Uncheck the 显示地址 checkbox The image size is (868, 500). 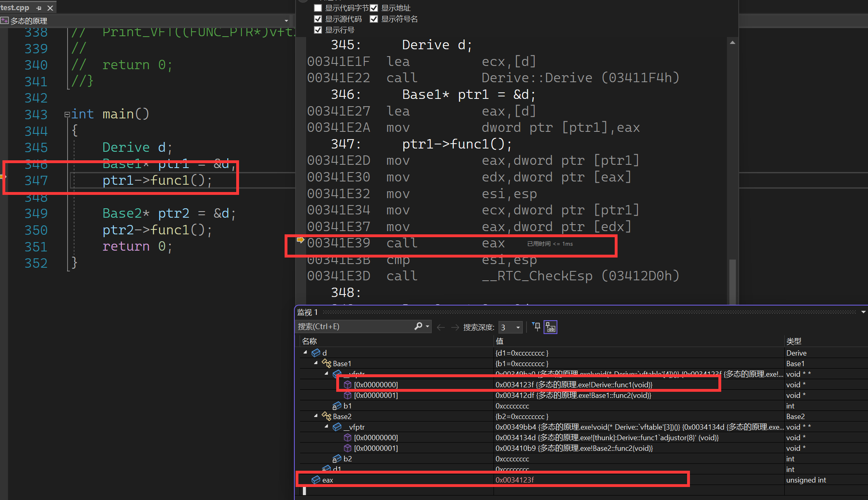click(x=374, y=8)
